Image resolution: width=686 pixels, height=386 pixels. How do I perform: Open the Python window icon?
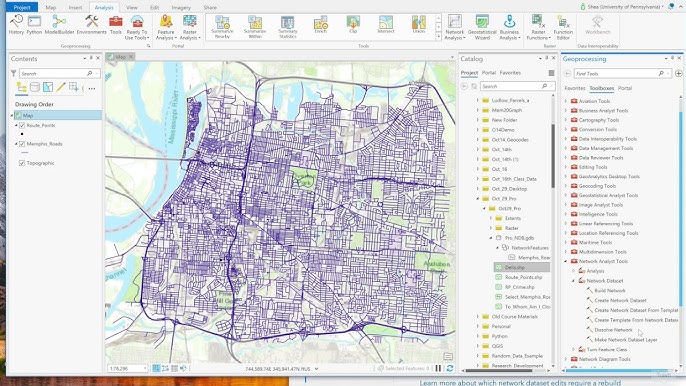tap(34, 25)
